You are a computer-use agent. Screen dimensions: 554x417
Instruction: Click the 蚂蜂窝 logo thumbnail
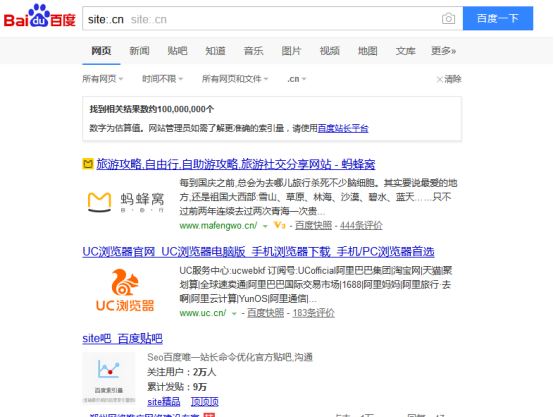pos(125,202)
